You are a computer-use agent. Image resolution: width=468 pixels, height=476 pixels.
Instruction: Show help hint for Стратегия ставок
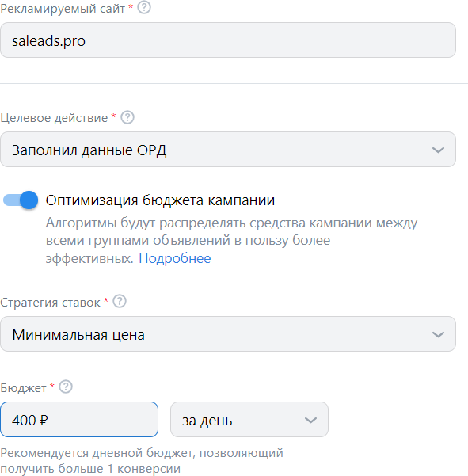tap(120, 301)
